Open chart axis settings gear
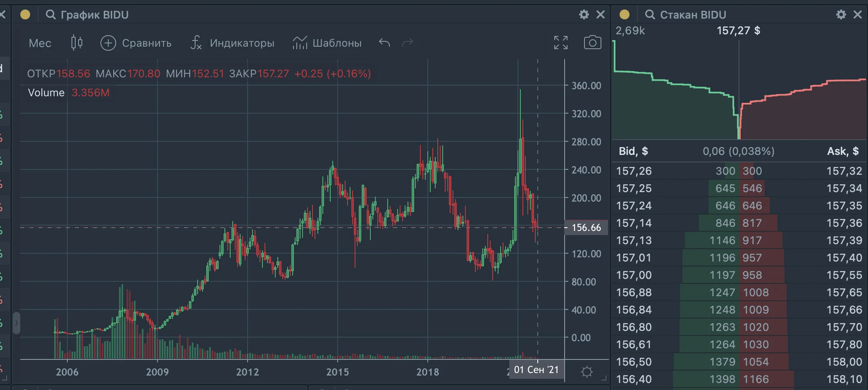 point(587,372)
